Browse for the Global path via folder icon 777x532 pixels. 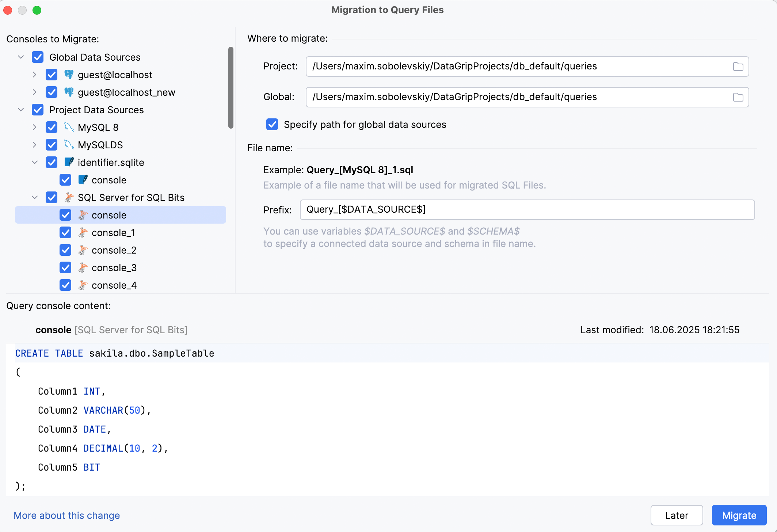(x=738, y=97)
